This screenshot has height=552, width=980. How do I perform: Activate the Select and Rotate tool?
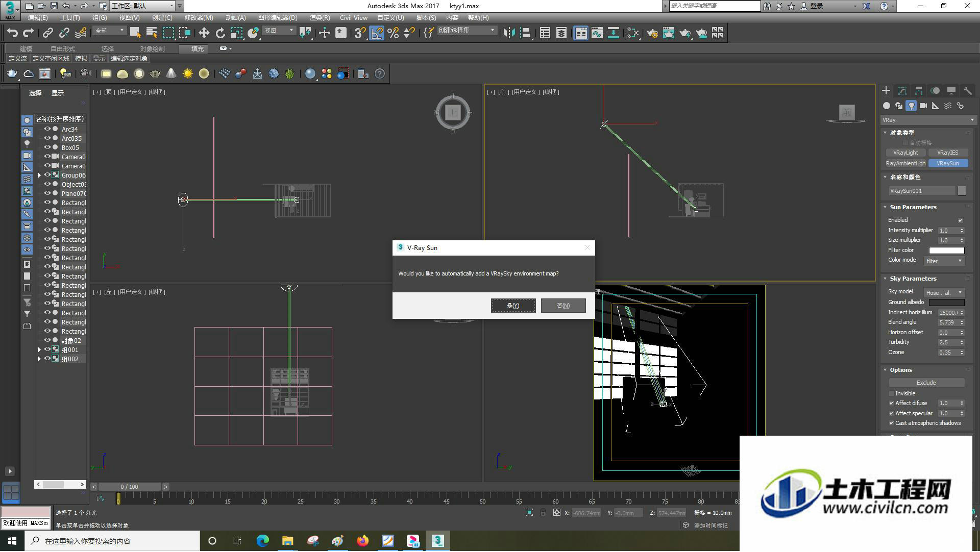(x=220, y=33)
